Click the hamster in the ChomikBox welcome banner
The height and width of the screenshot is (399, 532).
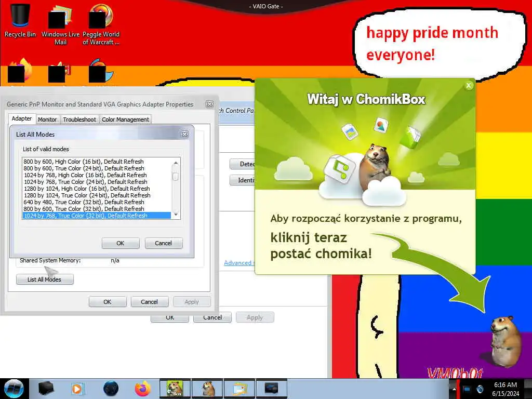[375, 166]
